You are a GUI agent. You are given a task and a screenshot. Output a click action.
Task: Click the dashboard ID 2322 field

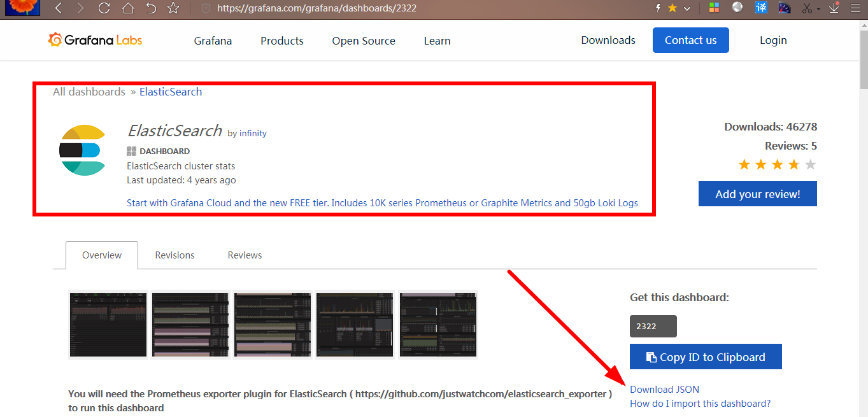[653, 326]
